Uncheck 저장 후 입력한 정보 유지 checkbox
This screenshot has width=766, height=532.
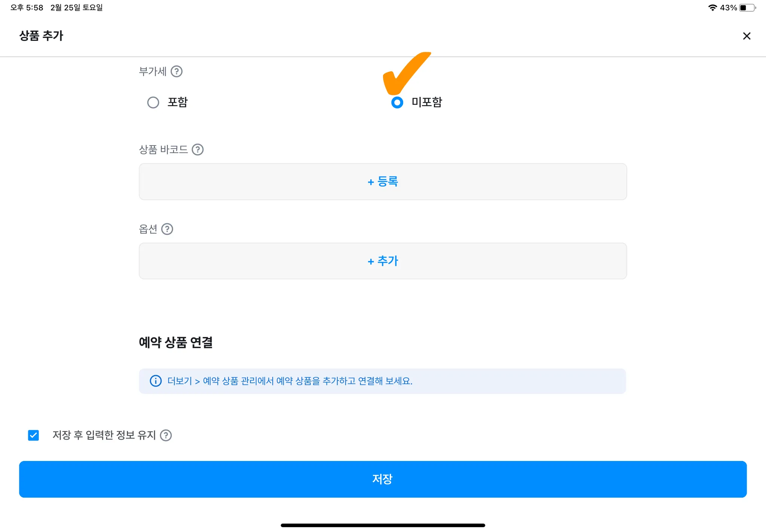[x=33, y=435]
